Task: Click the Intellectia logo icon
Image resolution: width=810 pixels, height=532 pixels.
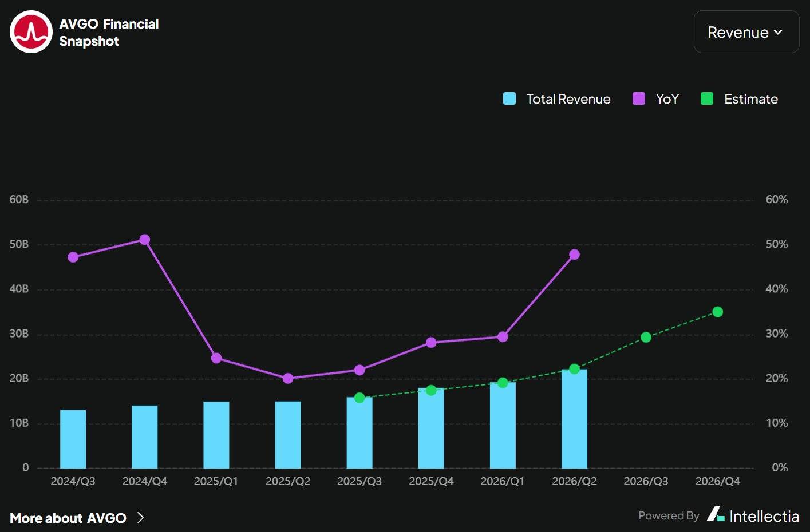Action: click(x=716, y=514)
